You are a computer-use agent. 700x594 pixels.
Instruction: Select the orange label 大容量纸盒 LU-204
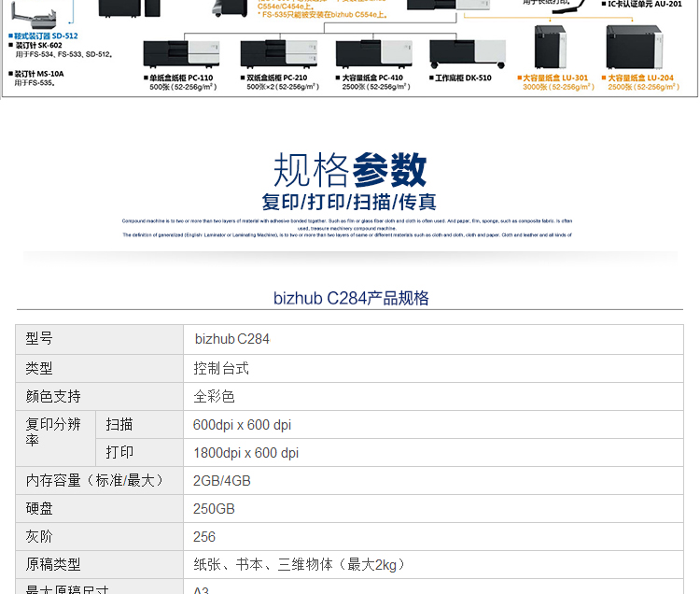(640, 78)
